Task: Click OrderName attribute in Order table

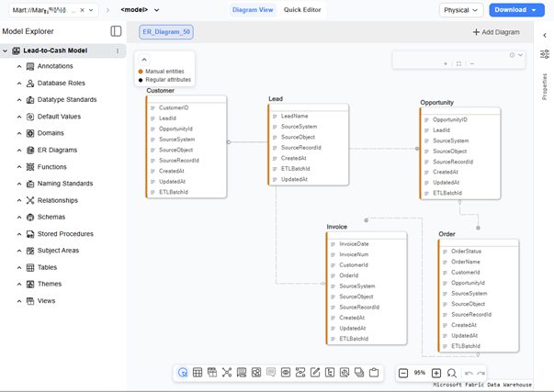Action: tap(465, 262)
